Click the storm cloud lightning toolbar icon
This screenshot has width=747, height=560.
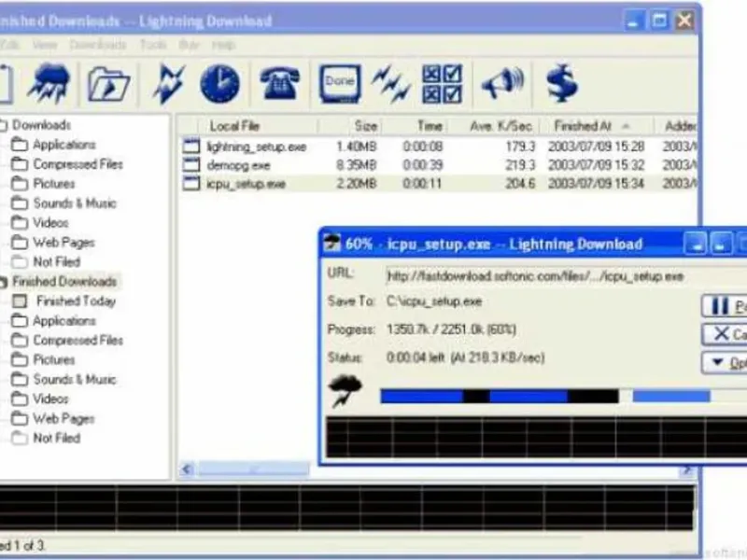pos(49,83)
